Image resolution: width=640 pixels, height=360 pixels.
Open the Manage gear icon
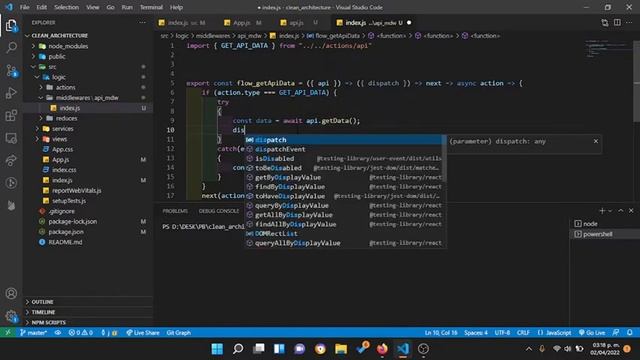coord(11,316)
